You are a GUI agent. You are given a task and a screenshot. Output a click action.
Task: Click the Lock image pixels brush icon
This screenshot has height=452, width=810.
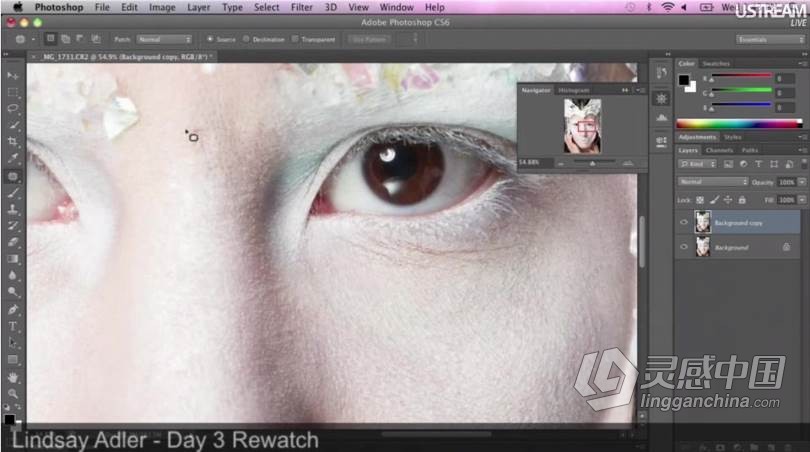tap(714, 199)
